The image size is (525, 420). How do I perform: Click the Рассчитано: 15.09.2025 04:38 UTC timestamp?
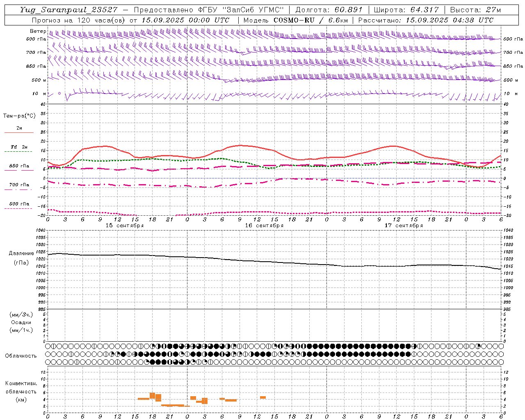[x=426, y=20]
